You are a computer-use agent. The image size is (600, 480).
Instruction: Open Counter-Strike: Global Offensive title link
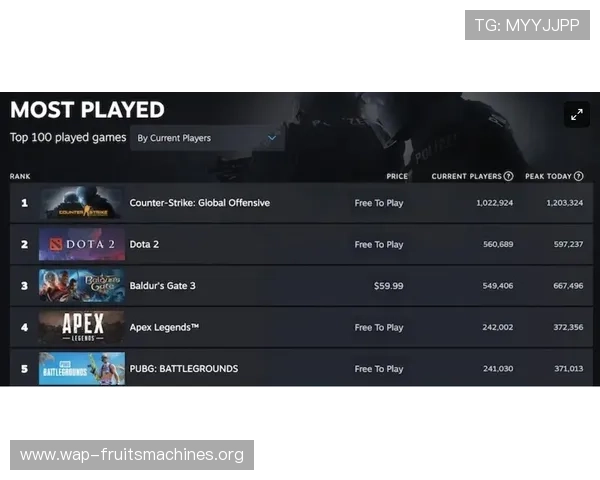click(199, 203)
